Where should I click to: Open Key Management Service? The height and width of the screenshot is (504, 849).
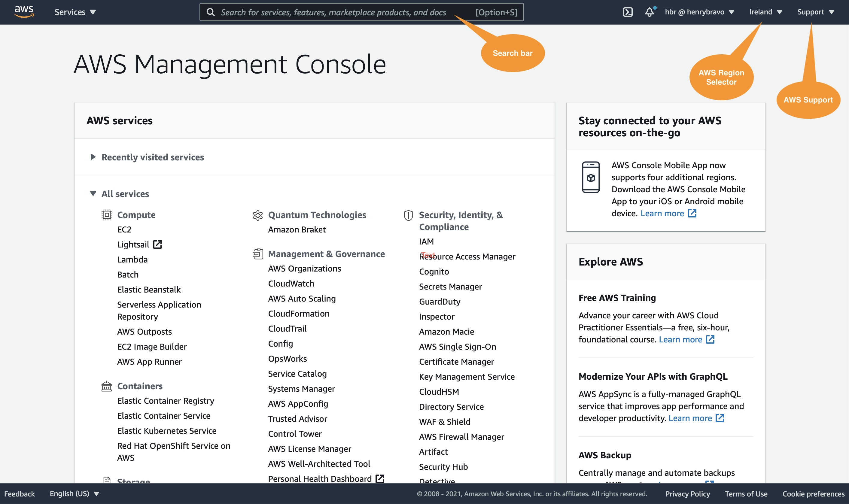(467, 377)
